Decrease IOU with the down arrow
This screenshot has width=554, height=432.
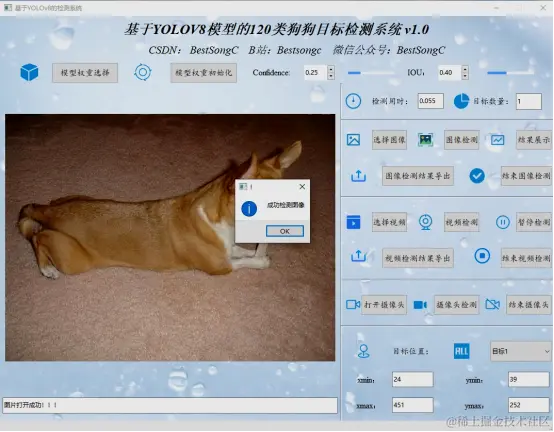(x=465, y=76)
